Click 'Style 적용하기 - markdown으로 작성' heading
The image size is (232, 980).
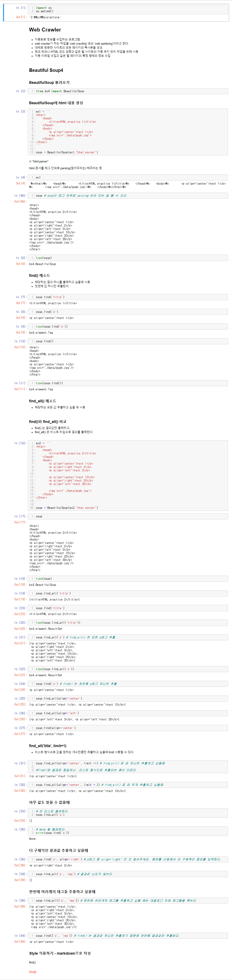point(60,953)
